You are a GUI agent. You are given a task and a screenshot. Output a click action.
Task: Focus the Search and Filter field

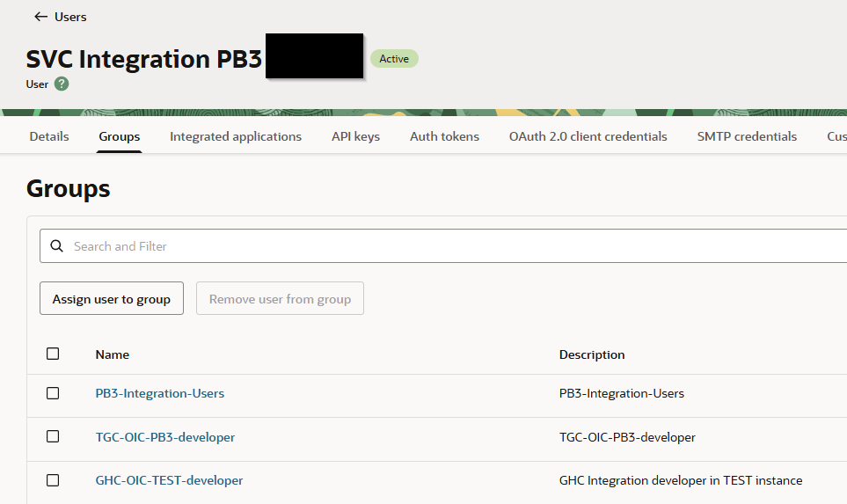440,246
